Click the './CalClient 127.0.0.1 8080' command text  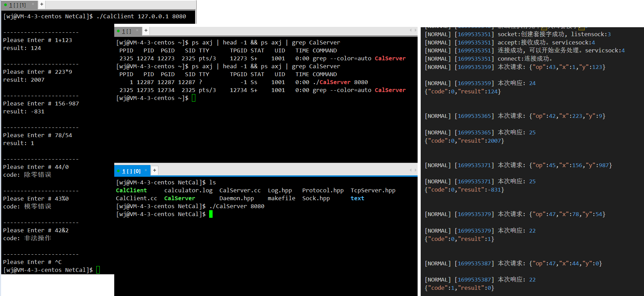(x=141, y=17)
